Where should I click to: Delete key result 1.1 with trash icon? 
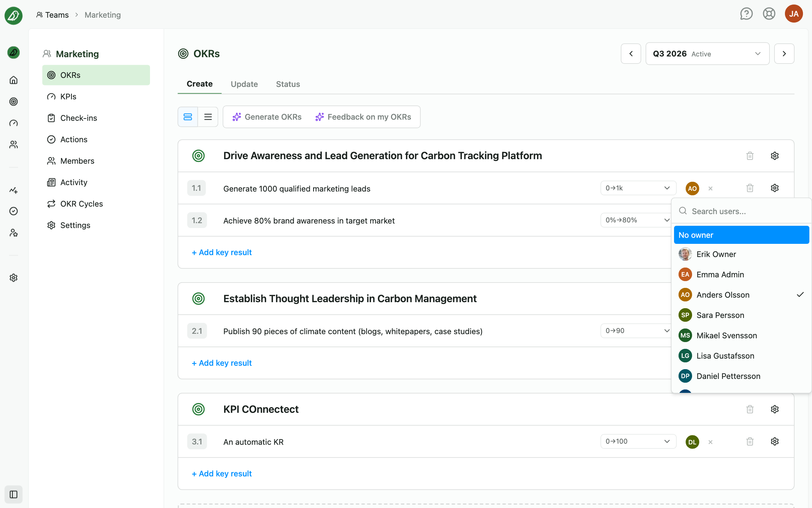coord(750,188)
